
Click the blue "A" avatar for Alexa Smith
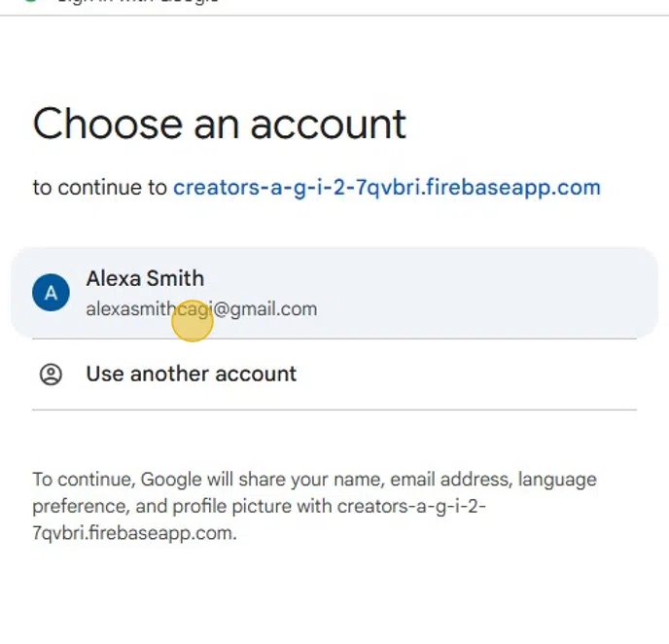pos(51,293)
